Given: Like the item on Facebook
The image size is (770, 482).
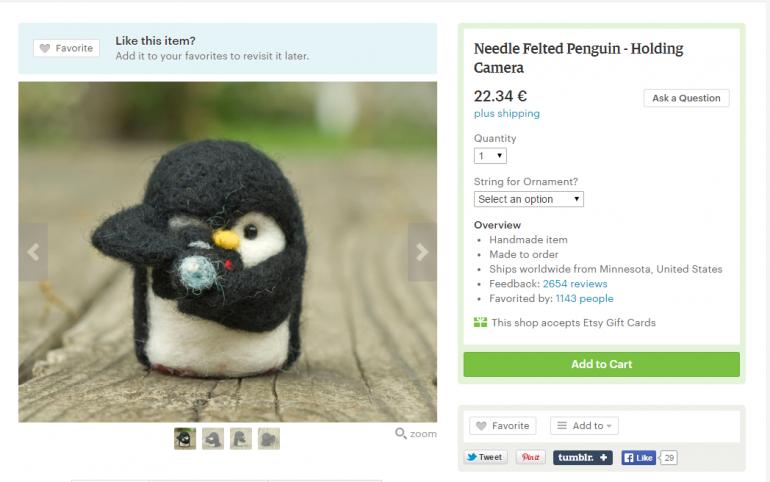Looking at the screenshot, I should point(638,457).
